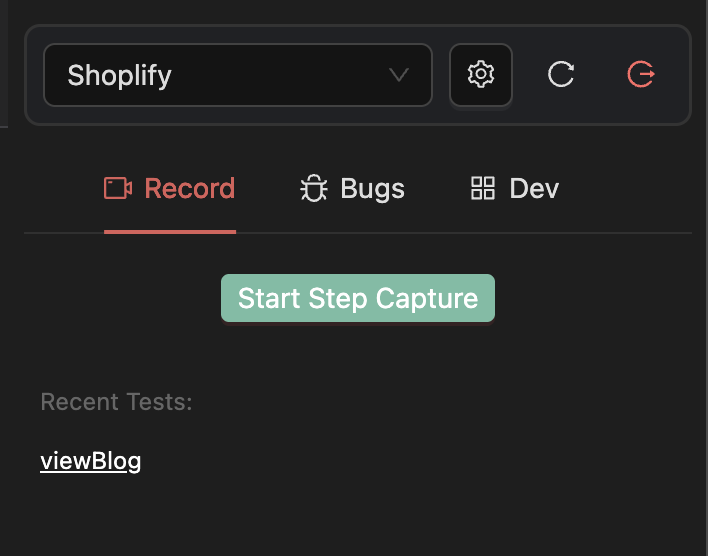Viewport: 708px width, 556px height.
Task: Click the word Bugs in the tab bar
Action: tap(373, 189)
